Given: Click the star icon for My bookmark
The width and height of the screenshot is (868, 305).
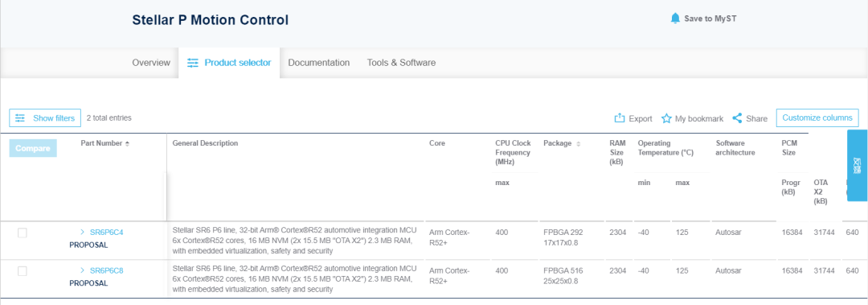Looking at the screenshot, I should point(666,118).
